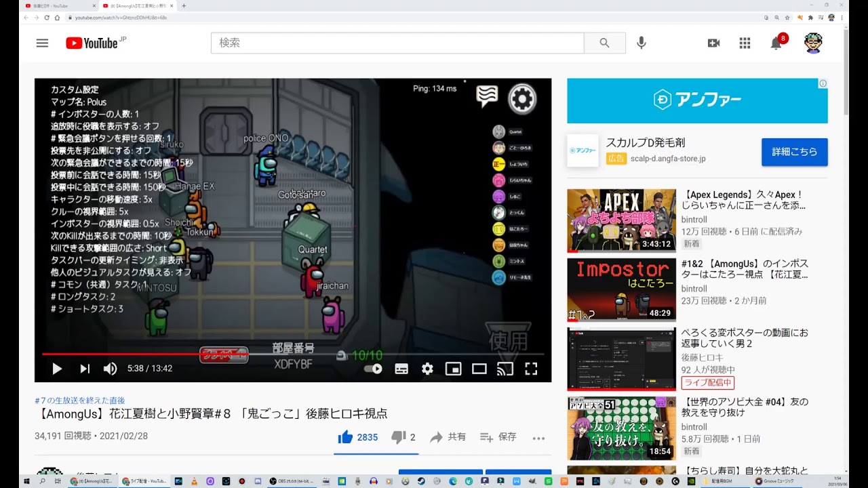Image resolution: width=868 pixels, height=488 pixels.
Task: Open the in-game chat bubble icon
Action: 487,96
